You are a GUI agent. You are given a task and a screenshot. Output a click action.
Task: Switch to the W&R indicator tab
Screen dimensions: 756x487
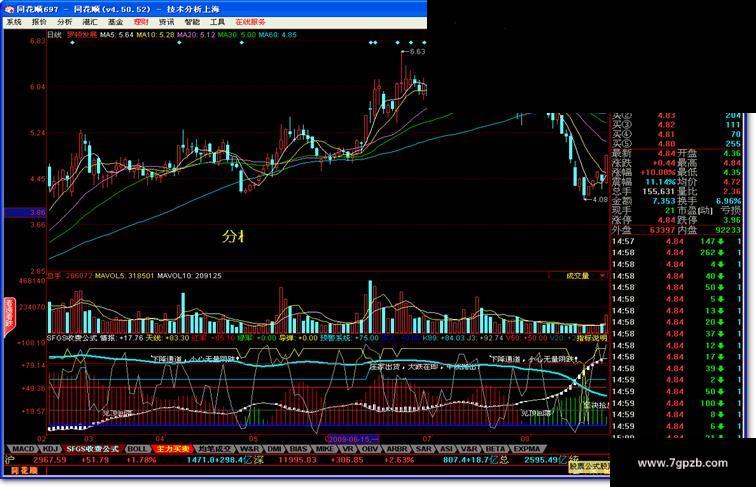[x=249, y=449]
